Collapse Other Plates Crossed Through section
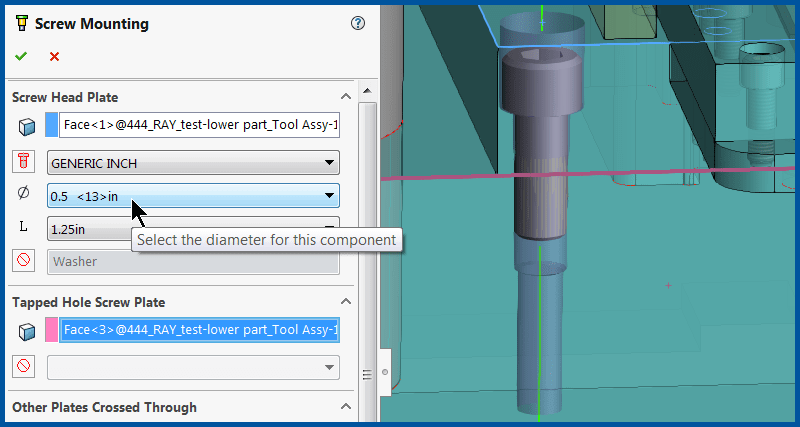 coord(346,407)
